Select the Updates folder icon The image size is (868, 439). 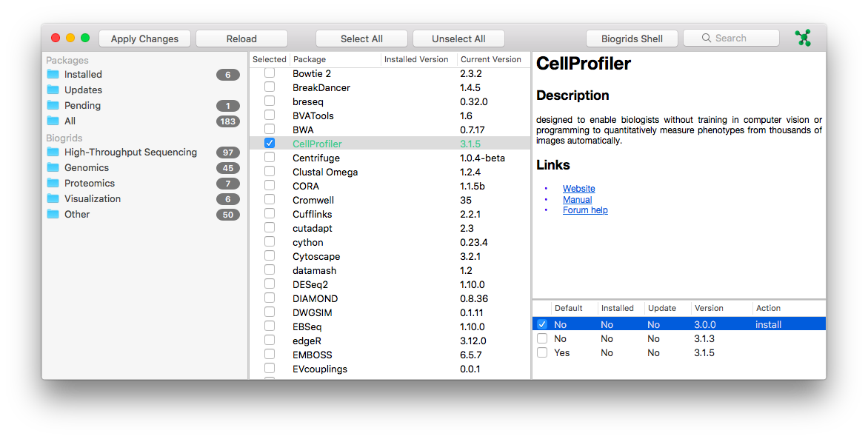coord(53,90)
